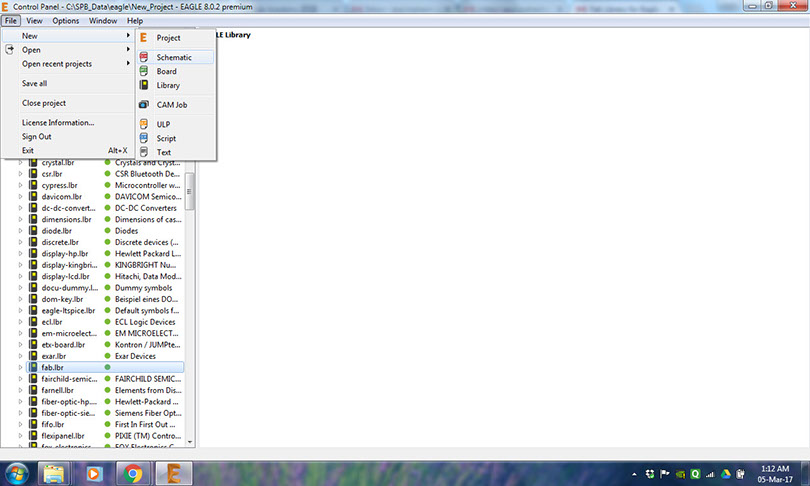
Task: Click library icon next to ecl.lbr
Action: (33, 322)
